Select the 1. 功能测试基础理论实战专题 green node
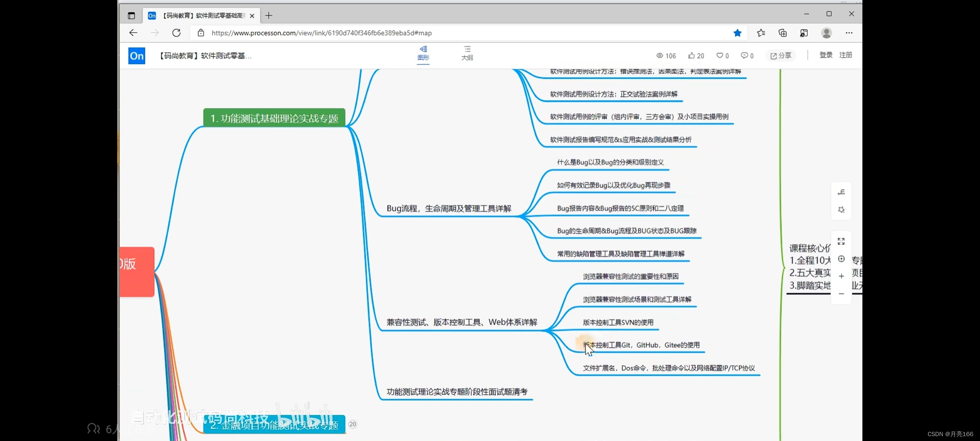 [274, 118]
